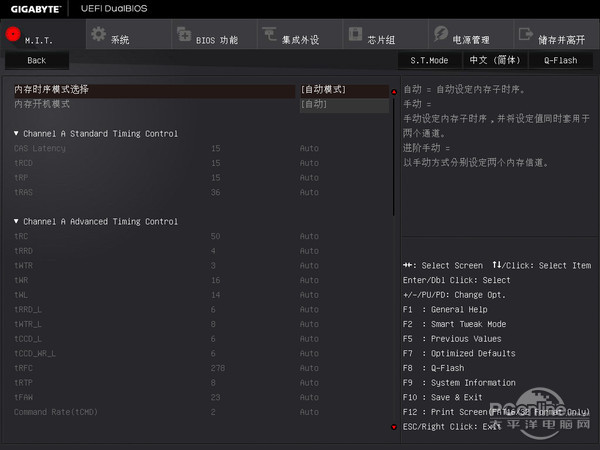Image resolution: width=600 pixels, height=450 pixels.
Task: Click the red scroll-up arrow
Action: click(394, 92)
